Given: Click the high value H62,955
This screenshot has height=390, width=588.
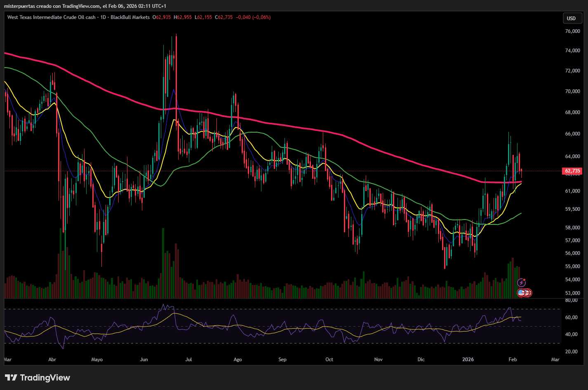Looking at the screenshot, I should 183,17.
